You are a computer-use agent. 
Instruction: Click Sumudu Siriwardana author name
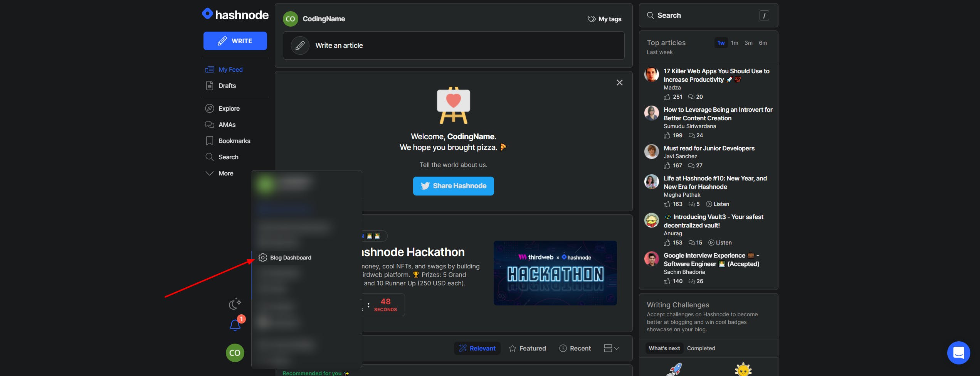pos(690,126)
